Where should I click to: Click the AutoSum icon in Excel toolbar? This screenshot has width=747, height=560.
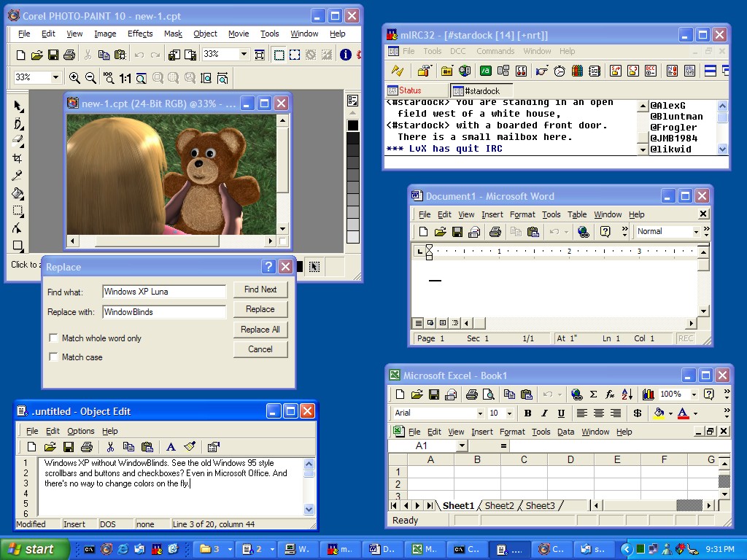click(x=592, y=394)
